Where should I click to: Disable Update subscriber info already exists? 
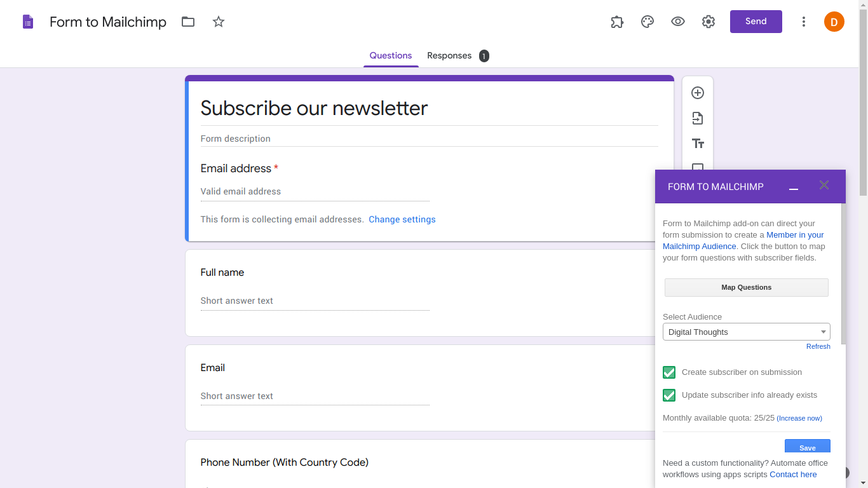(668, 395)
